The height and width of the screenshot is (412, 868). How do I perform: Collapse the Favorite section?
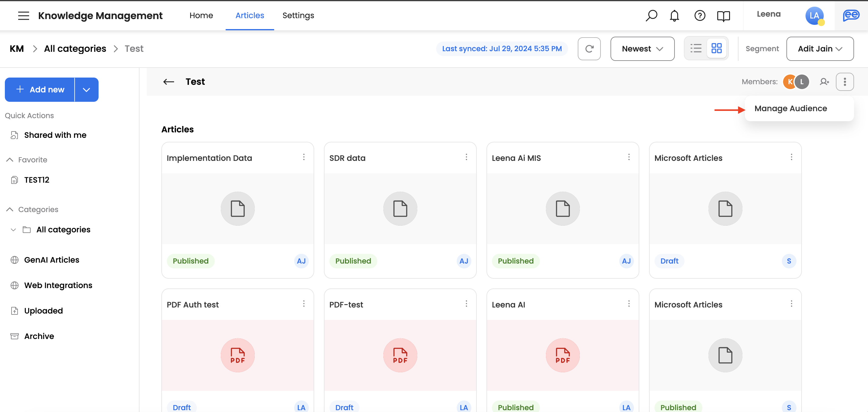coord(10,160)
